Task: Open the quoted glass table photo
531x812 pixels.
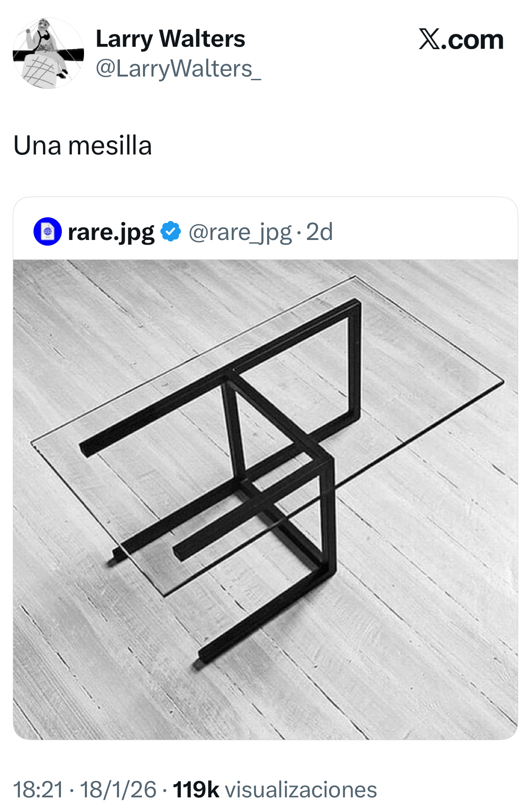Action: point(265,499)
